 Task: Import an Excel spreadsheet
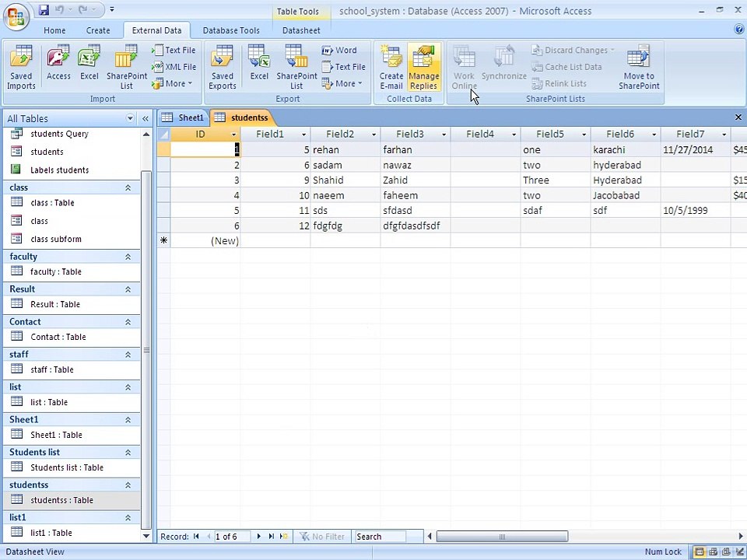click(x=89, y=63)
